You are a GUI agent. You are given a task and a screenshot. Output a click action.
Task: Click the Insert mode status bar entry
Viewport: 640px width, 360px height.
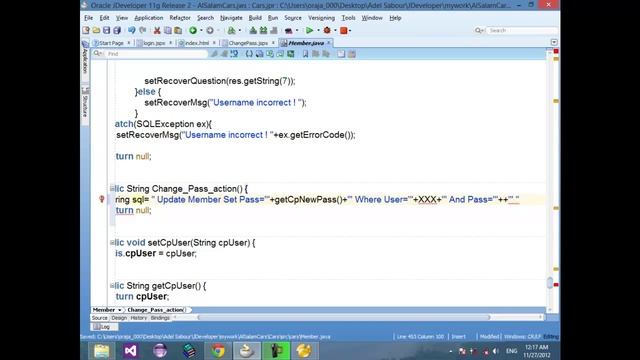[x=458, y=337]
